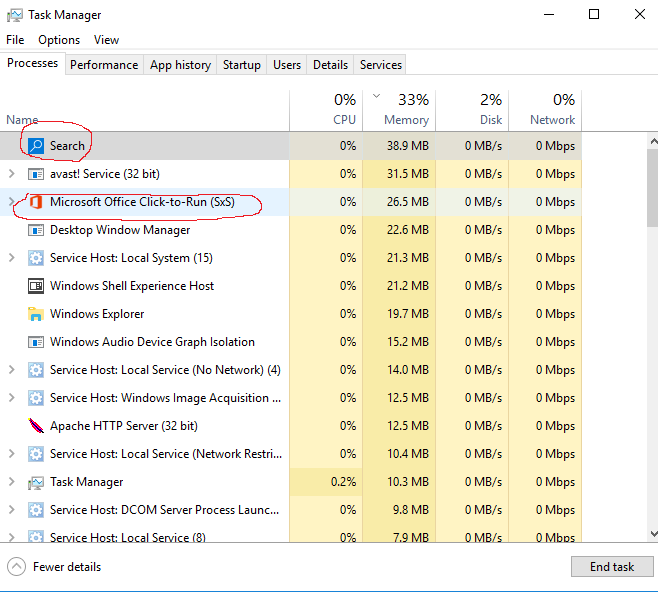Image resolution: width=658 pixels, height=592 pixels.
Task: Click the 14.0 MB memory value
Action: point(407,370)
